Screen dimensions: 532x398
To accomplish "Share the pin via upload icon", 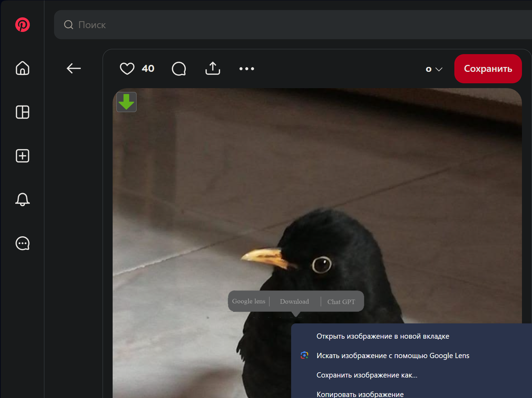I will pyautogui.click(x=213, y=68).
